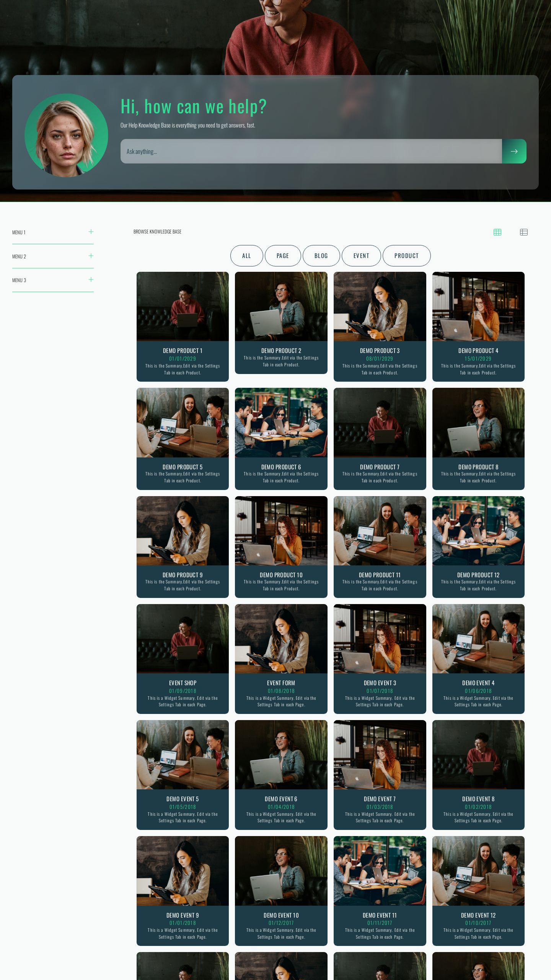Type in the Ask anything search field
551x980 pixels.
(x=311, y=151)
